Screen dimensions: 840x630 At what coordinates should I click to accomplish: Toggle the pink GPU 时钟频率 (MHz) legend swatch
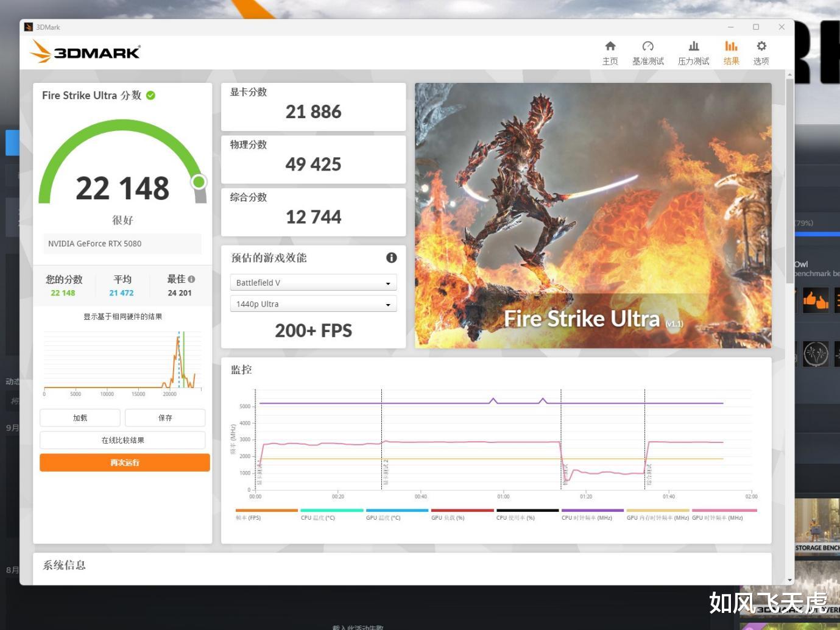tap(724, 511)
